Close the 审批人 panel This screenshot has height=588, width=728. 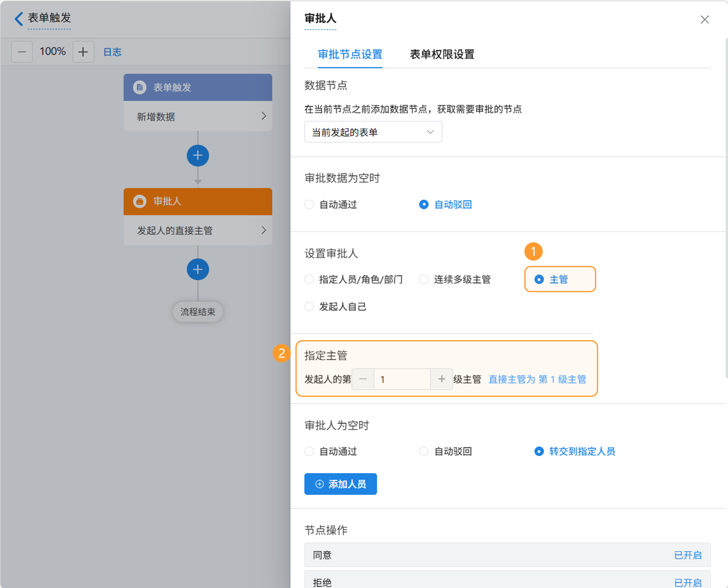(x=705, y=20)
